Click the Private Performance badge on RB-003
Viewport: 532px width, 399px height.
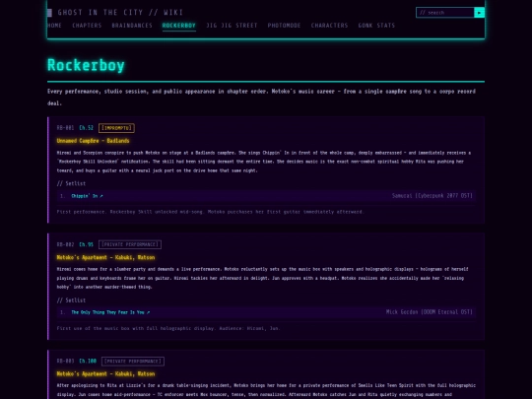point(133,361)
